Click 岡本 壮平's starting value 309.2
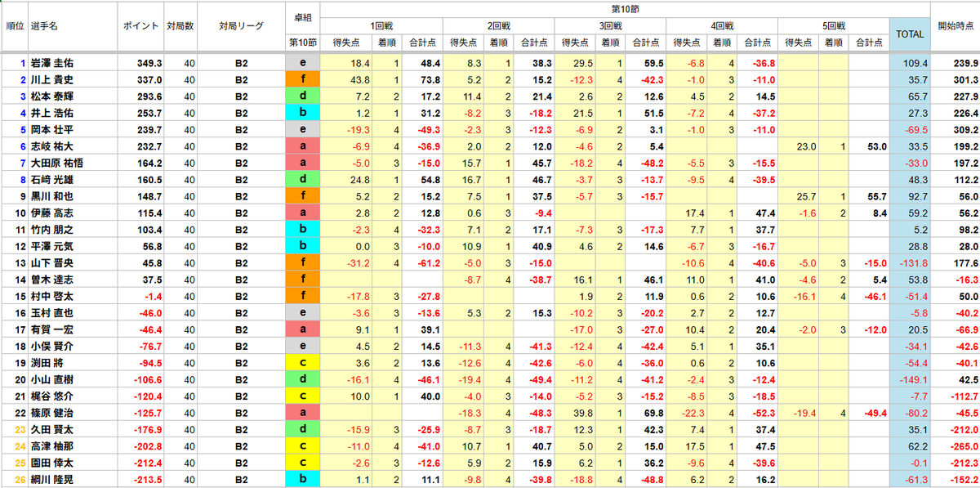This screenshot has height=488, width=980. pos(965,129)
